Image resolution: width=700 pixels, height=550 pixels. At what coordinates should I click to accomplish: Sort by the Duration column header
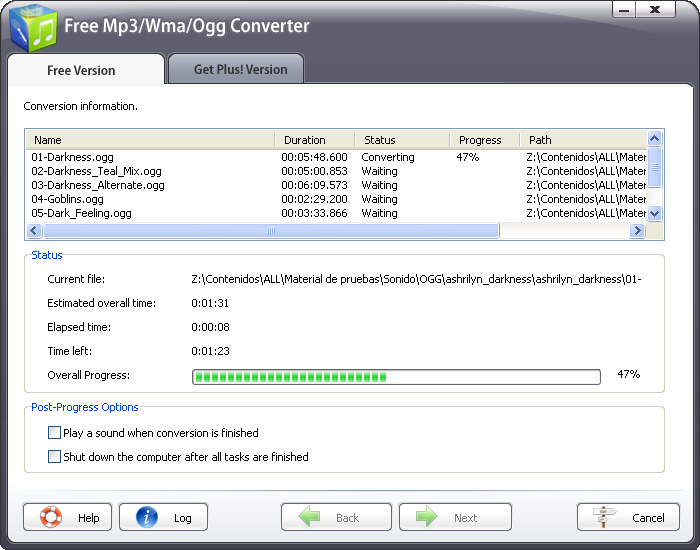pyautogui.click(x=315, y=140)
